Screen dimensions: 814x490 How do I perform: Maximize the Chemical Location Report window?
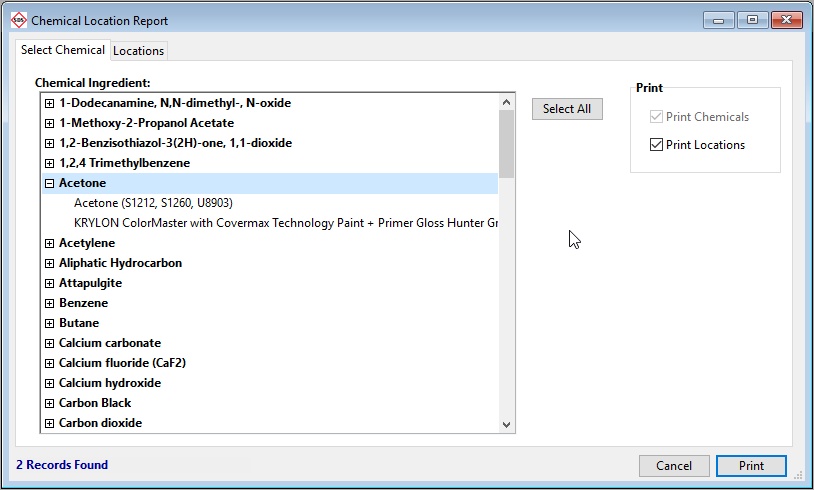coord(752,20)
